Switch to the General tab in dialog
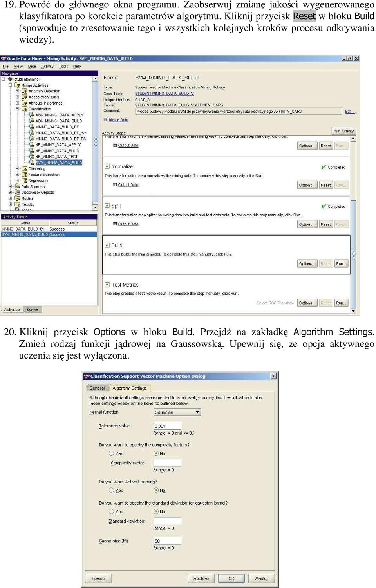The height and width of the screenshot is (588, 376). (97, 388)
